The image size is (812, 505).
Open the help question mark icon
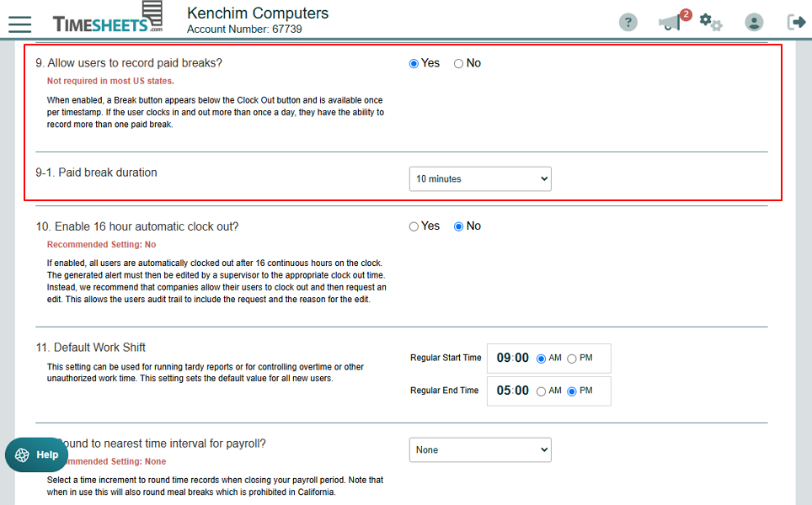point(628,22)
